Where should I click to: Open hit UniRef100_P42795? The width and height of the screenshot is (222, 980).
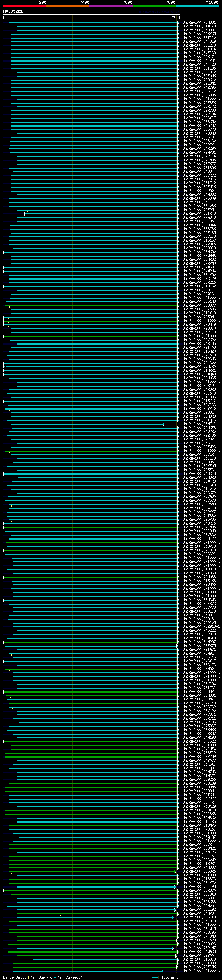pos(199,88)
